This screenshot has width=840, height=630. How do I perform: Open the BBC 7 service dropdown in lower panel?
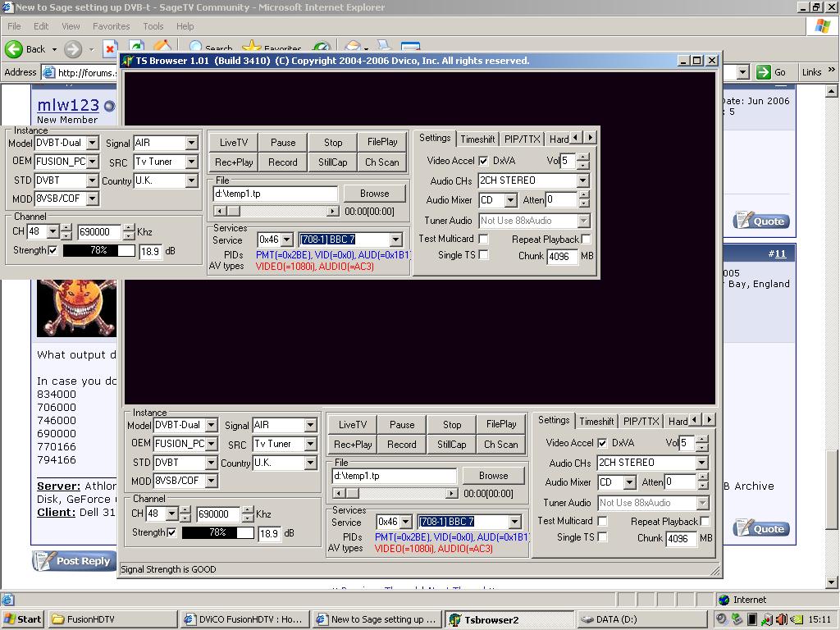[515, 522]
